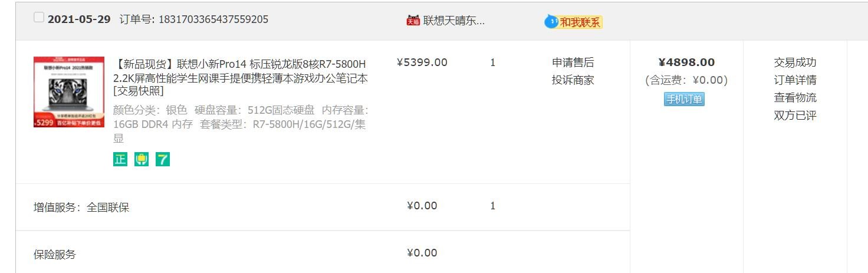The image size is (868, 273).
Task: Click the green shield protection service icon
Action: (x=142, y=159)
